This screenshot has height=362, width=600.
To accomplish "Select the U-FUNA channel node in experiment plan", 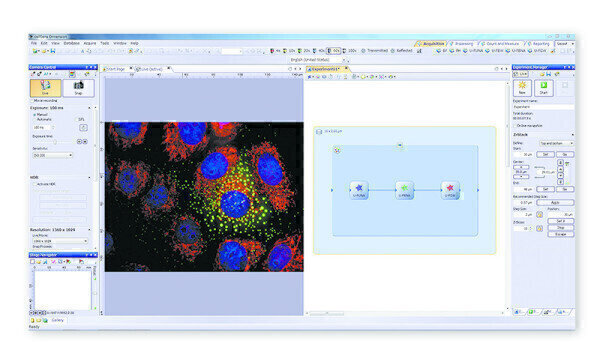I will pos(359,190).
